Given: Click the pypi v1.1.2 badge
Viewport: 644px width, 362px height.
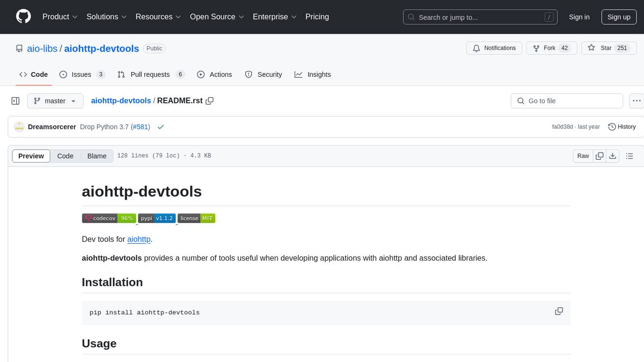Looking at the screenshot, I should pos(157,218).
